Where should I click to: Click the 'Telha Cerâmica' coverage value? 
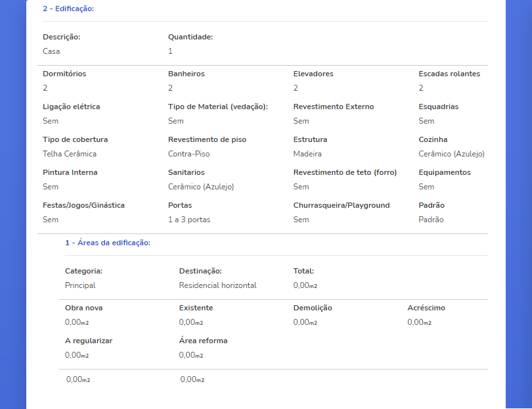click(70, 154)
